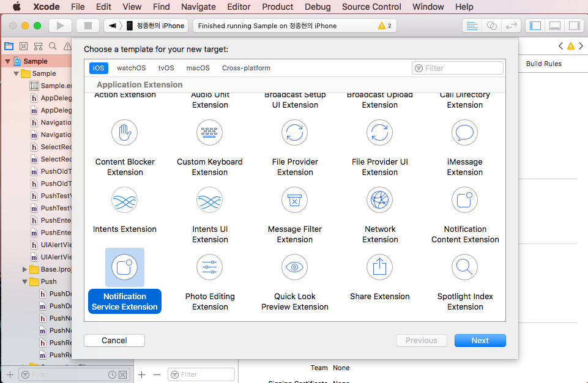Open the Apple menu

click(17, 7)
